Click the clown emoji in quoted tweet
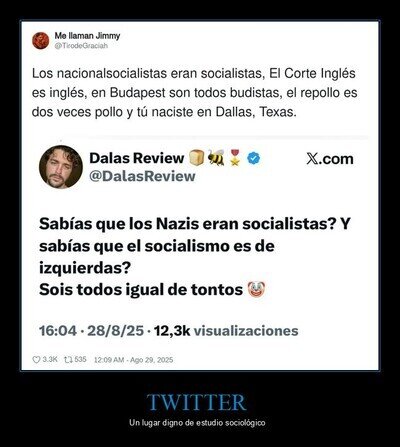The height and width of the screenshot is (447, 400). pyautogui.click(x=256, y=290)
